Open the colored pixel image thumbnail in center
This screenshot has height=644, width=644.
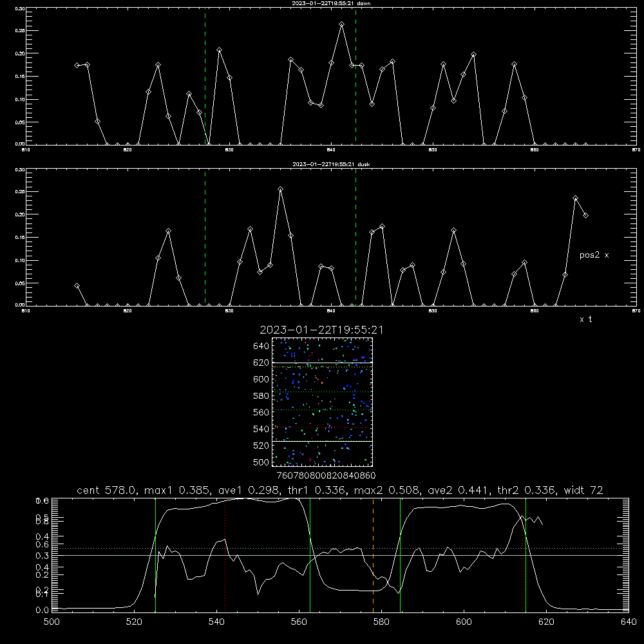click(322, 402)
